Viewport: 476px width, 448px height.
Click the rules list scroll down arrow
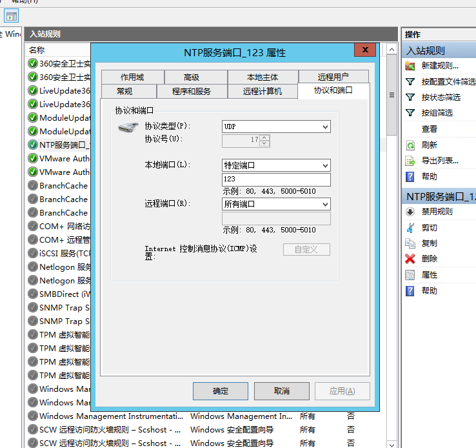[x=392, y=444]
